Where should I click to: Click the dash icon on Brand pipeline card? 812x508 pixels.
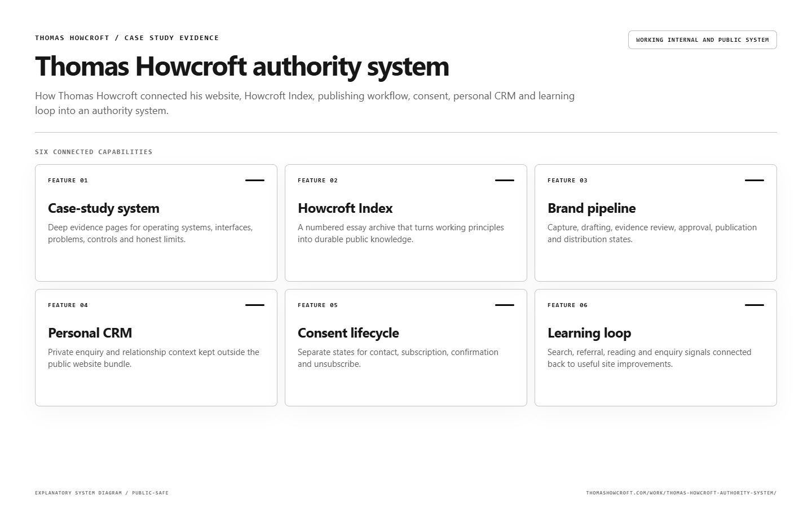coord(754,181)
